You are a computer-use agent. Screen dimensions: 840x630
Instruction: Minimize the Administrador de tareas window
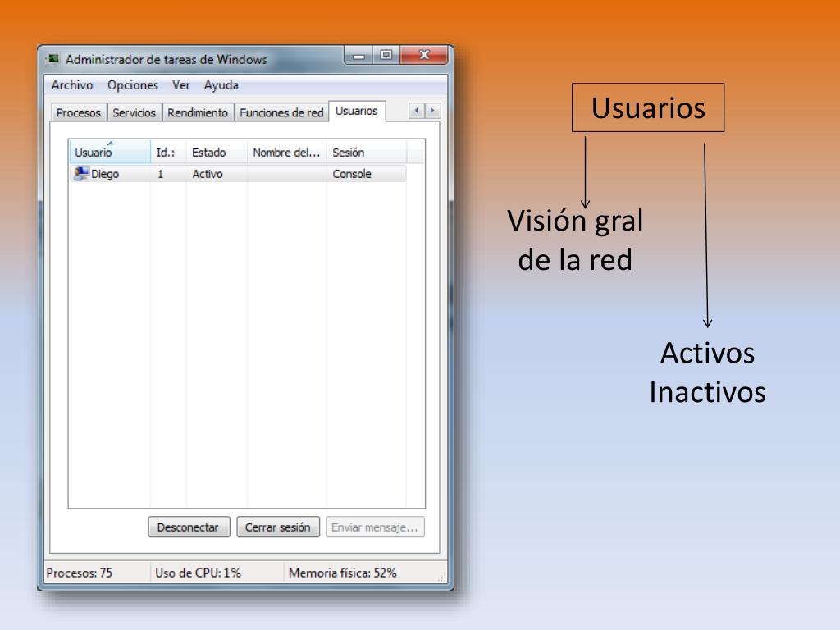[359, 55]
